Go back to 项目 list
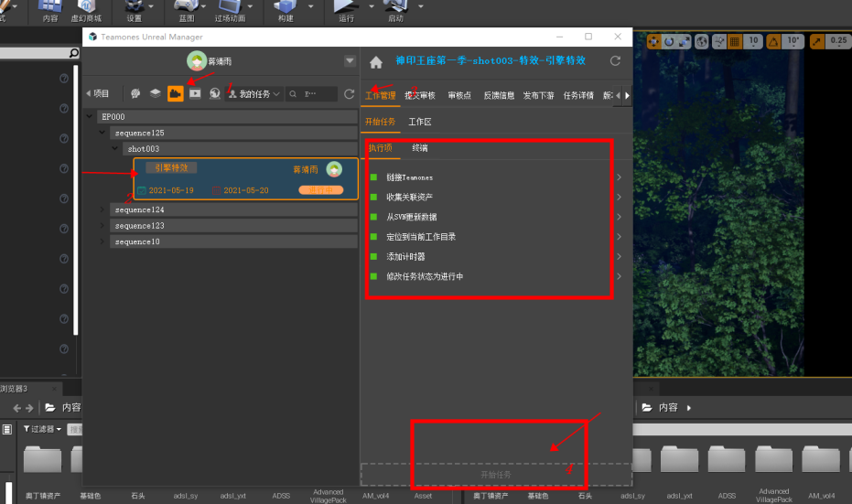Viewport: 852px width, 504px height. 98,93
